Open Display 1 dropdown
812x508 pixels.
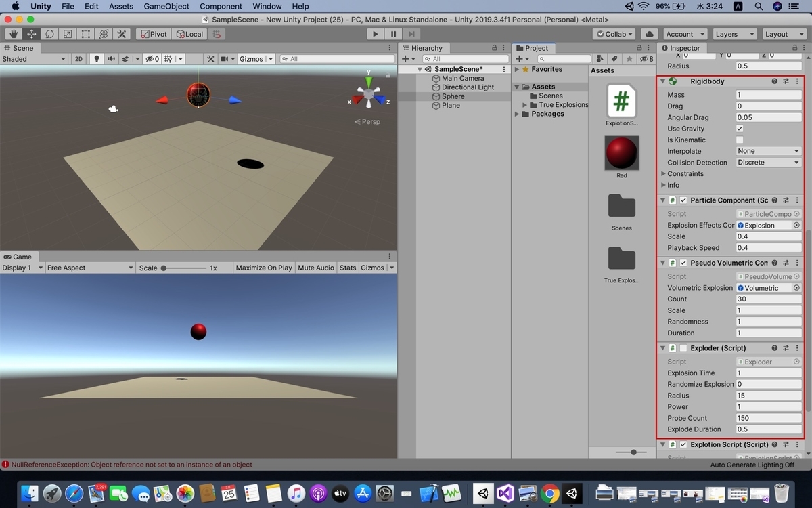click(x=22, y=268)
